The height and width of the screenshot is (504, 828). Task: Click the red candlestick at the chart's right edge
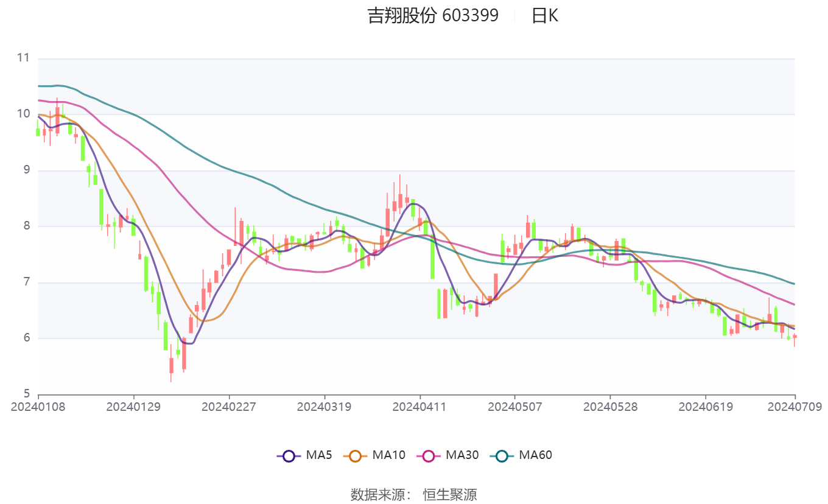pos(795,335)
